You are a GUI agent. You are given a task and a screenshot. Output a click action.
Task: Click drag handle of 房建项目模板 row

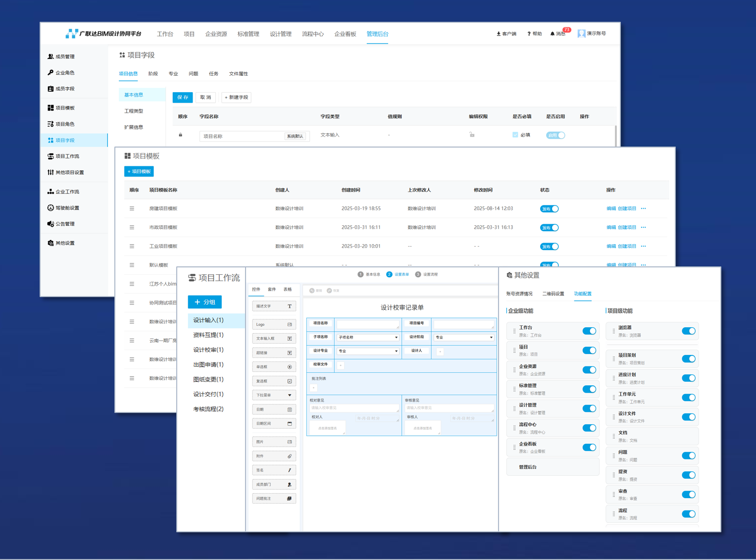(x=132, y=209)
